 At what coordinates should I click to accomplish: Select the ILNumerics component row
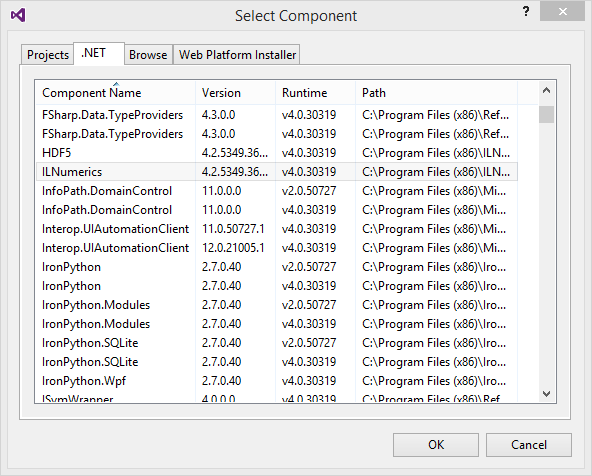click(x=277, y=172)
